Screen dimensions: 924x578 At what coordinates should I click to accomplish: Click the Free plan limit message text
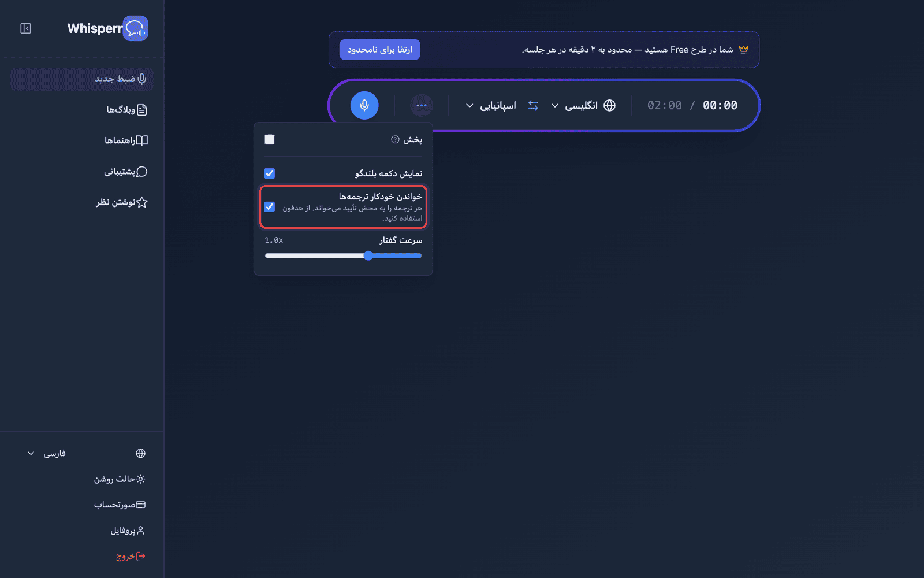pos(627,50)
